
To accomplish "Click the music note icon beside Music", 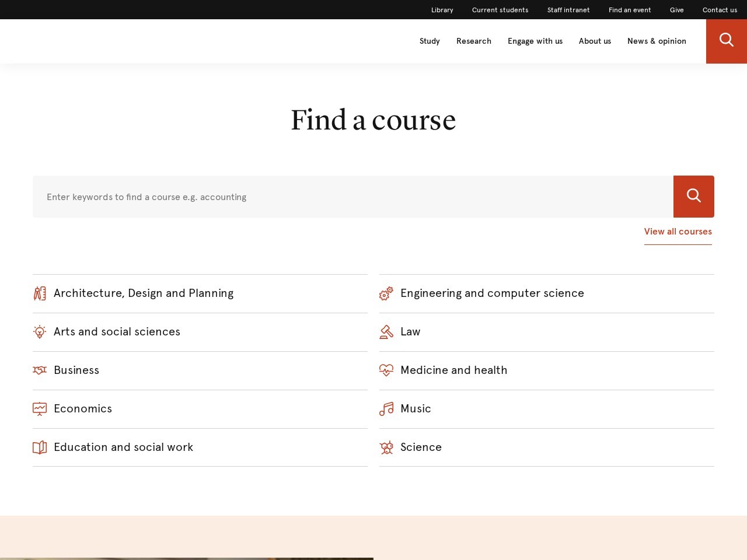I will click(386, 409).
